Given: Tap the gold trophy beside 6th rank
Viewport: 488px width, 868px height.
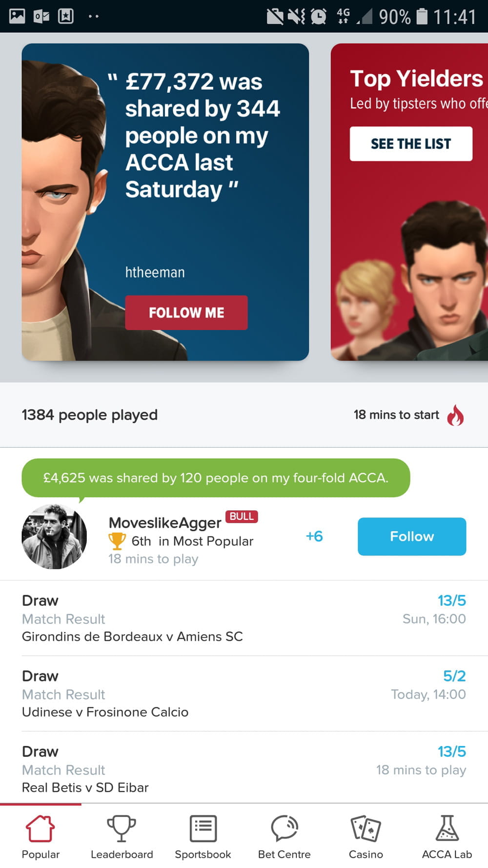Looking at the screenshot, I should click(x=117, y=541).
